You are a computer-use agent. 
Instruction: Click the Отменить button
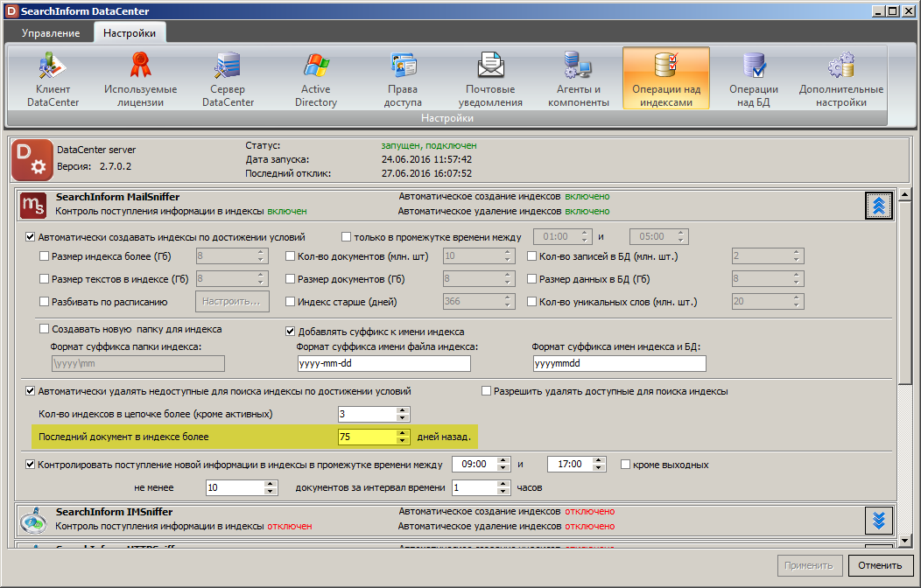coord(880,566)
